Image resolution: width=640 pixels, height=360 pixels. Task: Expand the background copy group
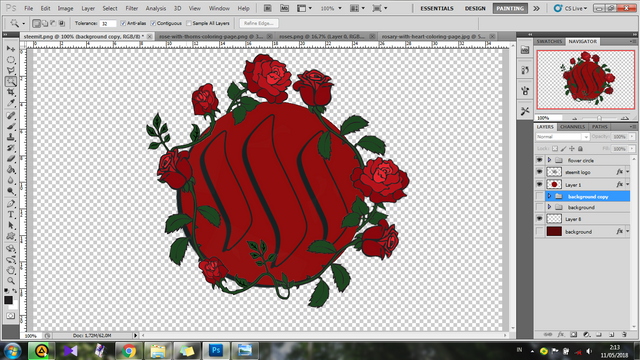click(x=549, y=197)
